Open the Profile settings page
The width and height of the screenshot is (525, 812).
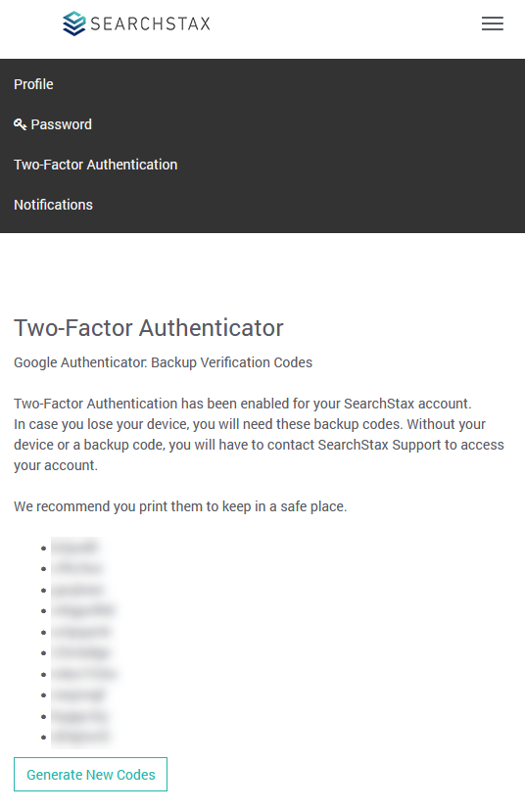pyautogui.click(x=33, y=84)
